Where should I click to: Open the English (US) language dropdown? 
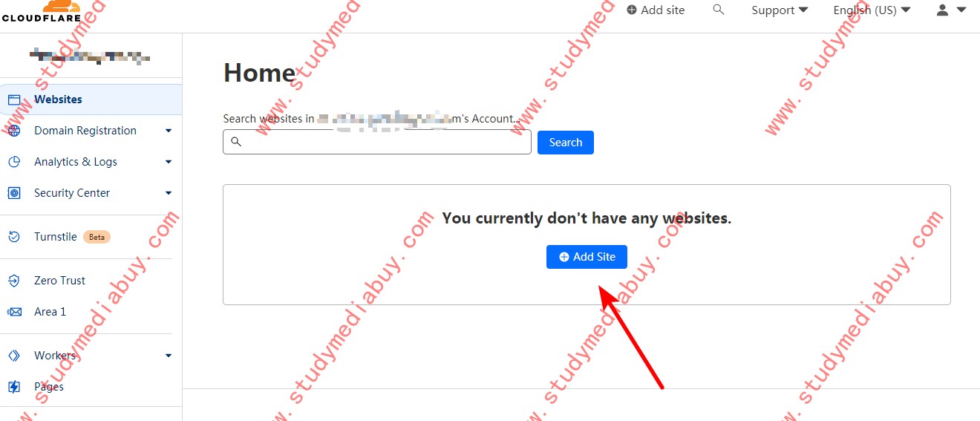coord(872,10)
